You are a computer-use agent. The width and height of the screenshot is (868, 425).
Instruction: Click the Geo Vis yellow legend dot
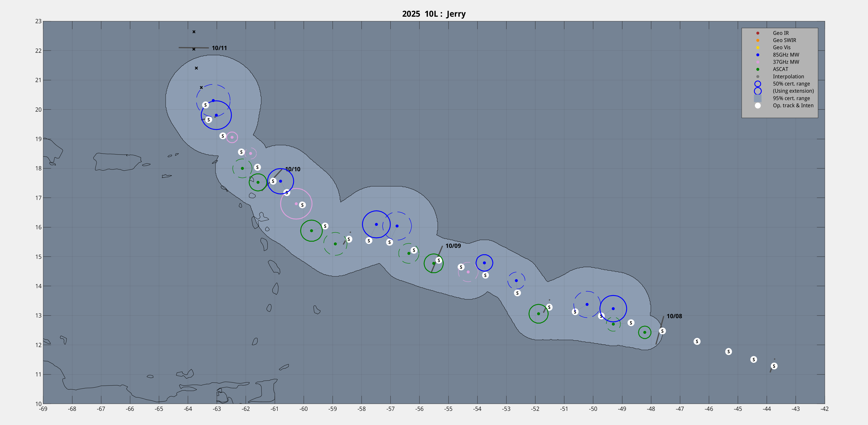pyautogui.click(x=757, y=48)
